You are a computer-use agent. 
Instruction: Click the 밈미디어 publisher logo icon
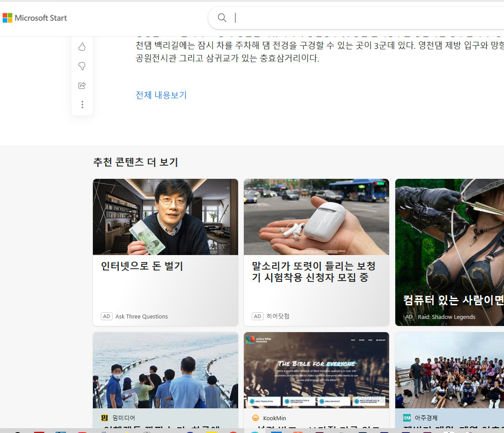(x=104, y=418)
